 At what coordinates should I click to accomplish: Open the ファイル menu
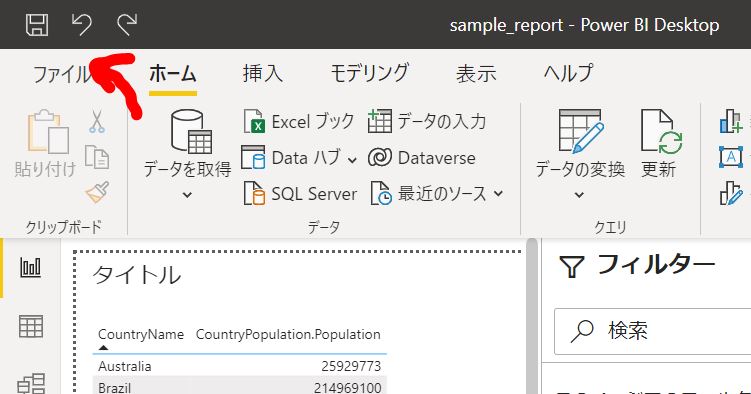(x=61, y=74)
